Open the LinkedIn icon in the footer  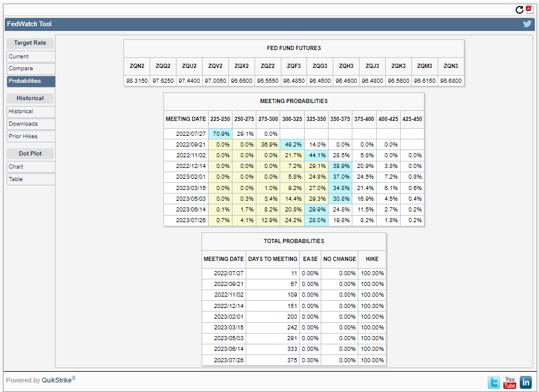(525, 382)
